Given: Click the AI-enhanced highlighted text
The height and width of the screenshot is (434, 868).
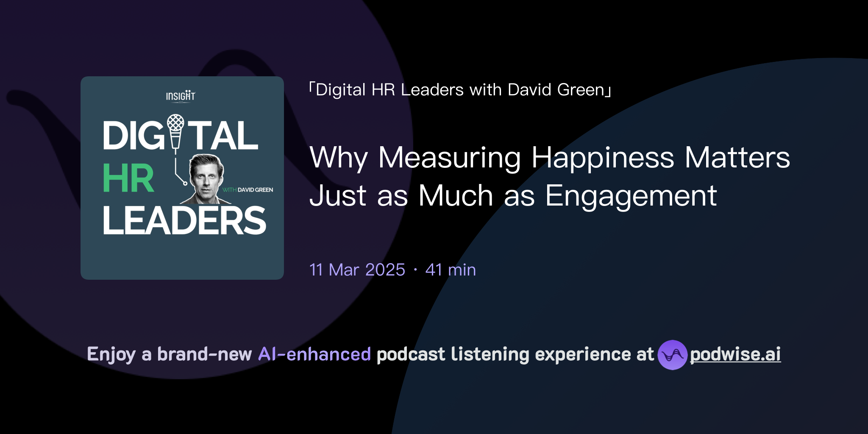Looking at the screenshot, I should click(x=314, y=353).
